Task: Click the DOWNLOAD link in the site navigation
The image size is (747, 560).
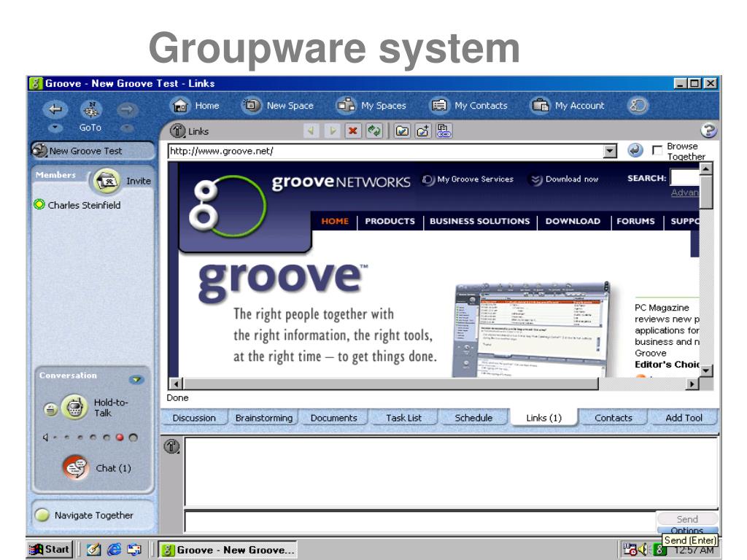Action: (573, 221)
